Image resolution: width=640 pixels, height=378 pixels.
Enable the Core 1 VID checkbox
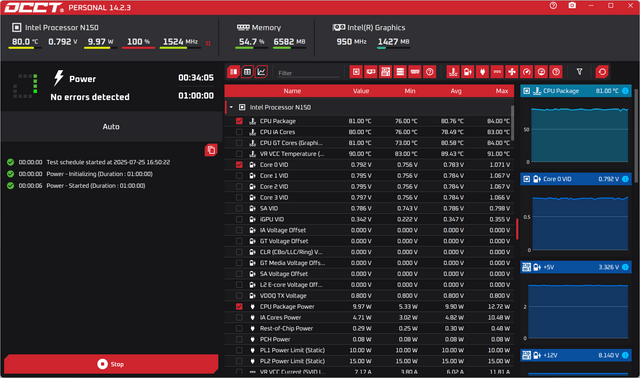point(239,176)
